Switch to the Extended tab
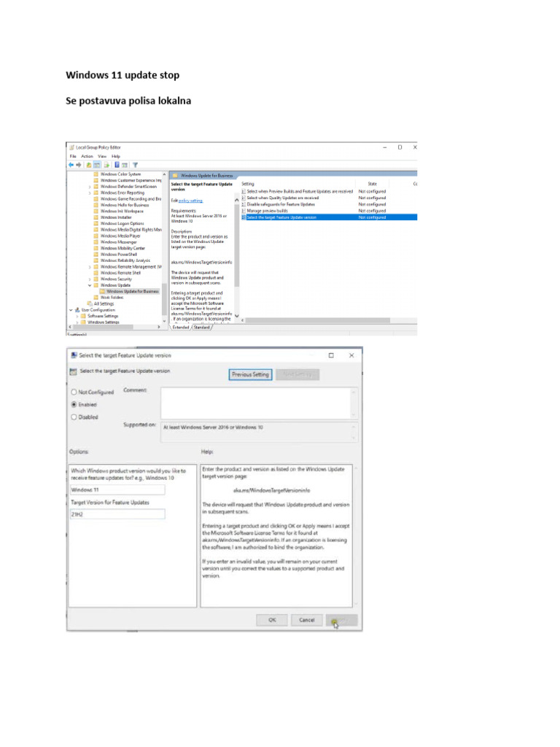This screenshot has height=747, width=560. 181,328
